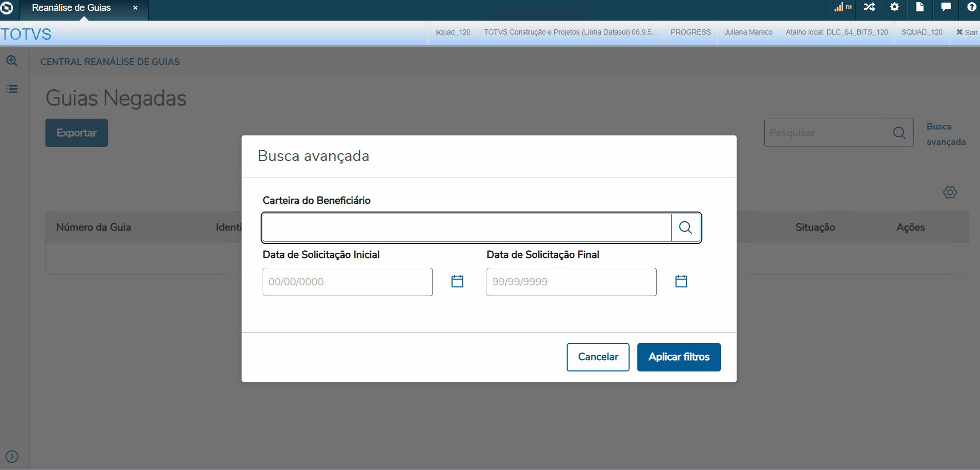Viewport: 980px width, 470px height.
Task: Expand sidebar with bottom arrow circle
Action: (x=12, y=457)
